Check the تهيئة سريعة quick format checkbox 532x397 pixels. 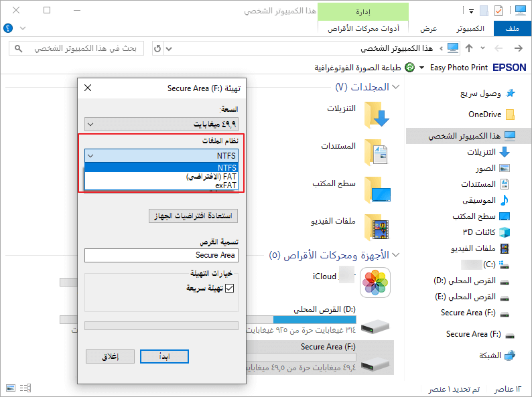point(229,288)
